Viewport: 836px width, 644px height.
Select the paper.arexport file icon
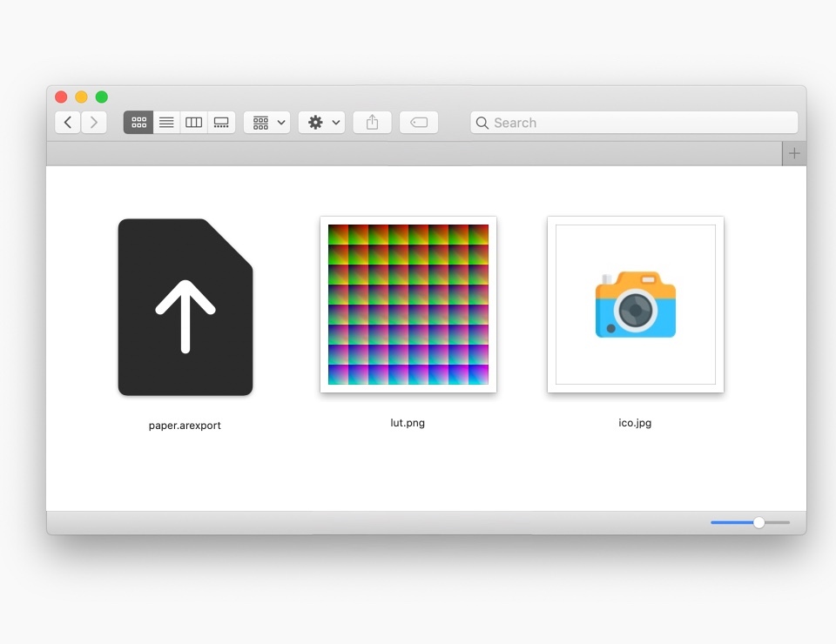185,307
